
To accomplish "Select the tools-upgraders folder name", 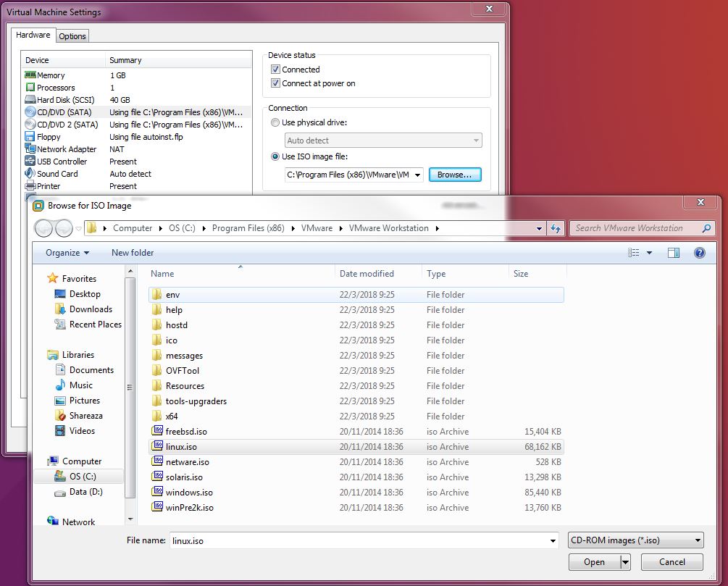I will (x=196, y=401).
